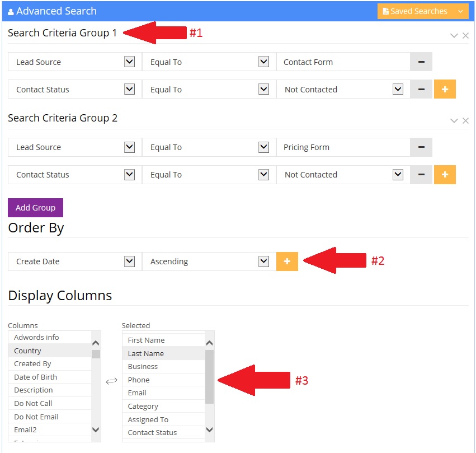Remove Group 2 Pricing Form criteria row
The width and height of the screenshot is (476, 453).
coord(421,147)
